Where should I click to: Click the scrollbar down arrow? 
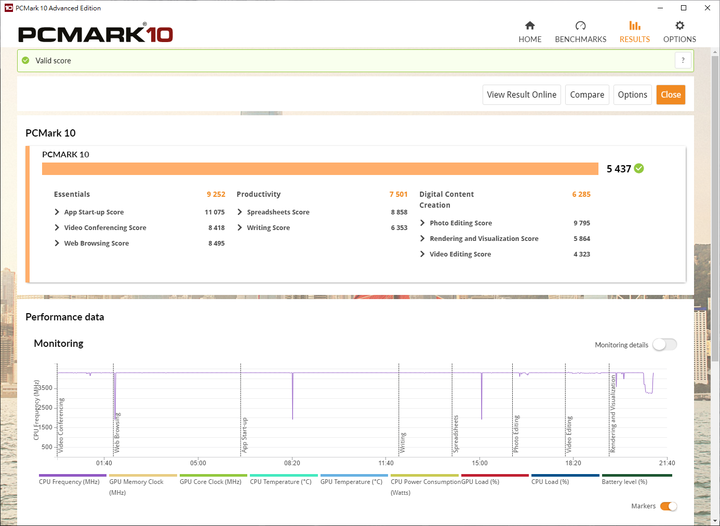click(715, 521)
